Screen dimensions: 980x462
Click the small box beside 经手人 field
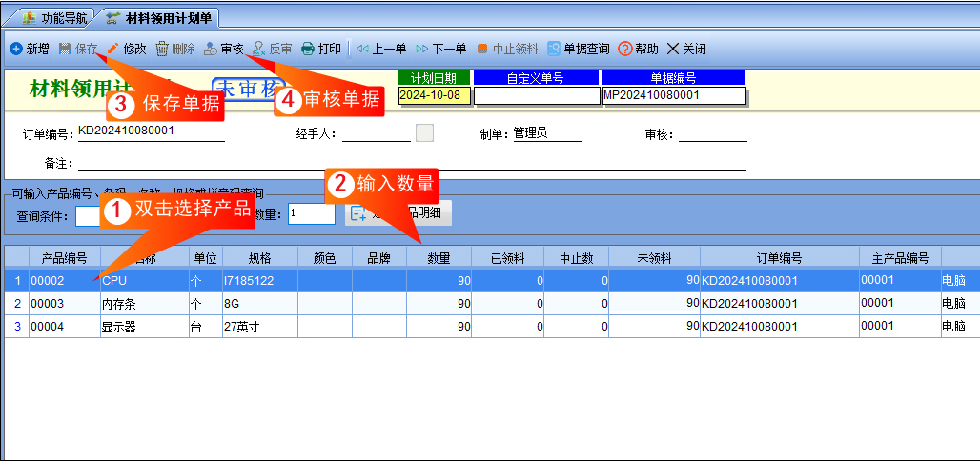click(x=424, y=133)
